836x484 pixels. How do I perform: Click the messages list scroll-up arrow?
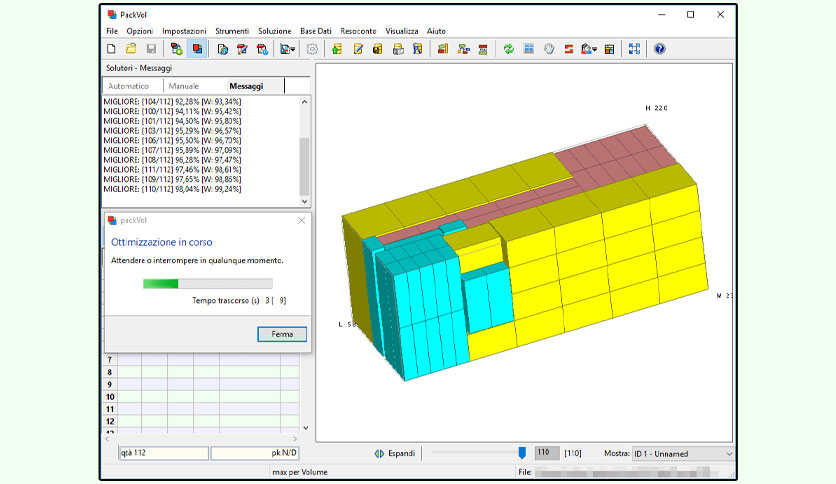click(304, 102)
